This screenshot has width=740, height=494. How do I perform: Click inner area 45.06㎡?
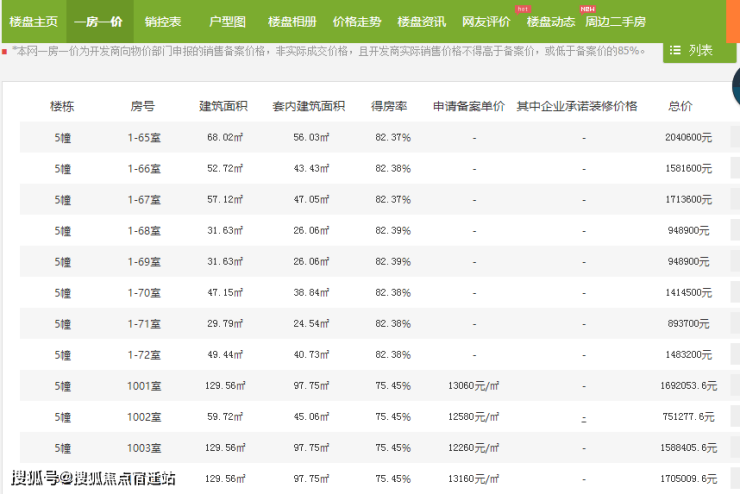(311, 417)
